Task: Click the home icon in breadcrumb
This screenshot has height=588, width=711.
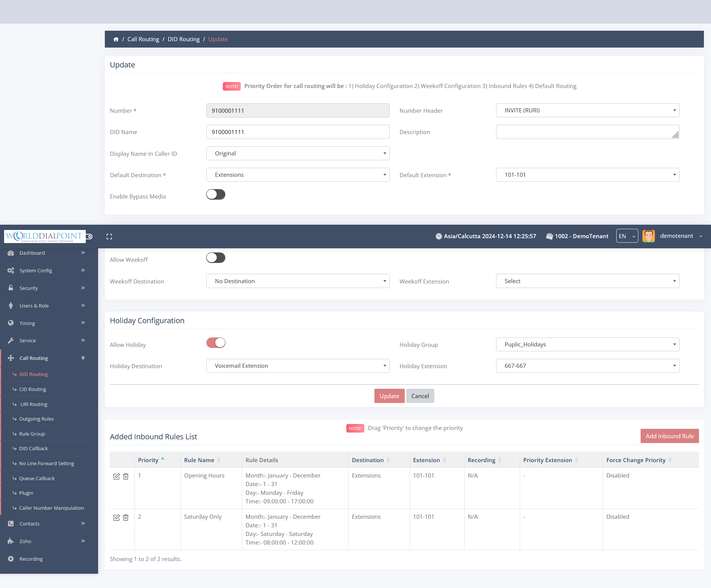Action: point(116,39)
